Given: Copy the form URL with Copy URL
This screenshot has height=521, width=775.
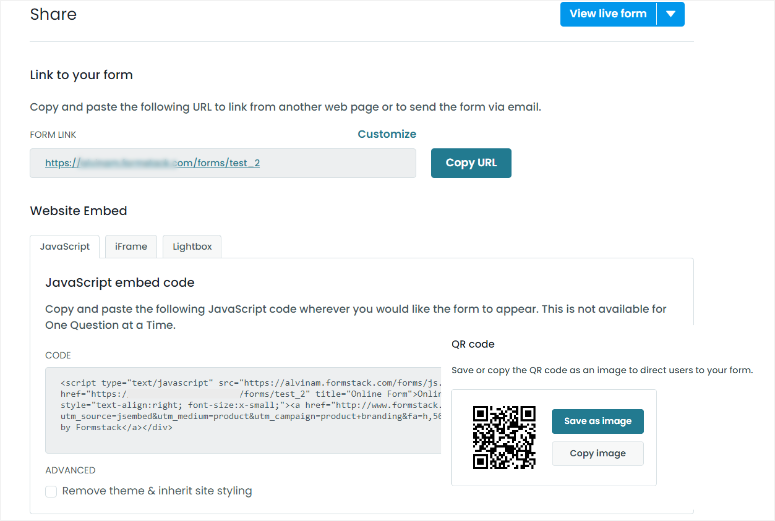Looking at the screenshot, I should [471, 163].
